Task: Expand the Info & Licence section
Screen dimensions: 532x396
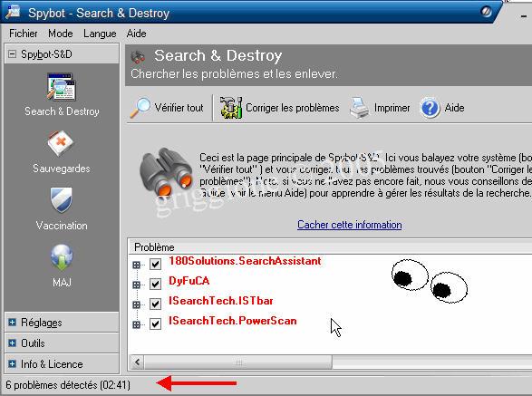Action: pos(12,364)
